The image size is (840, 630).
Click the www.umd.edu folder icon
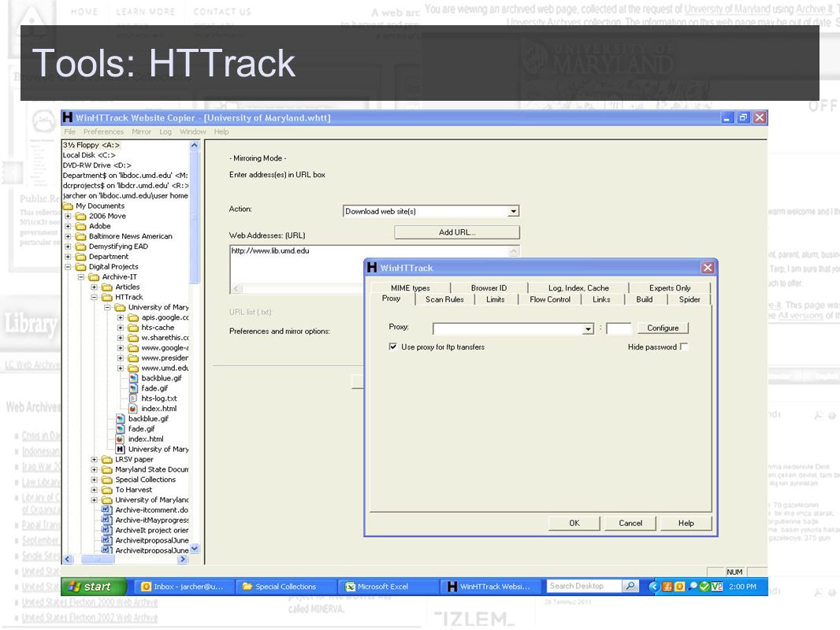[133, 369]
